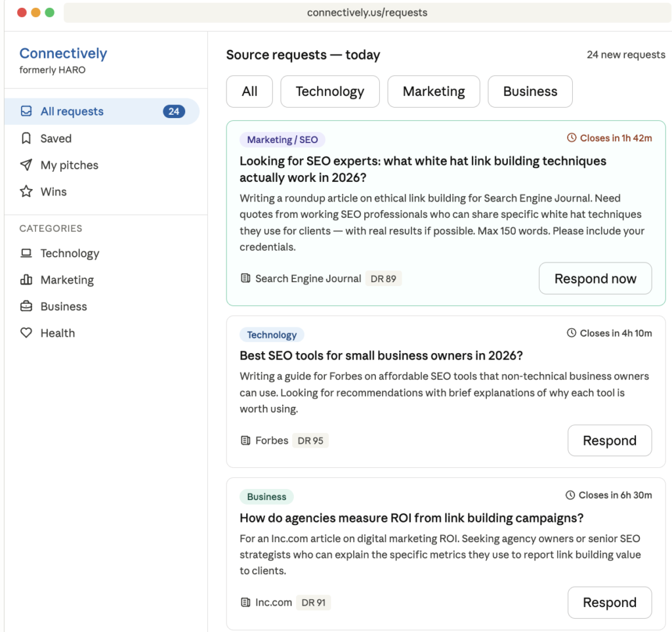Click the Marketing bar-chart icon in Categories

(26, 280)
